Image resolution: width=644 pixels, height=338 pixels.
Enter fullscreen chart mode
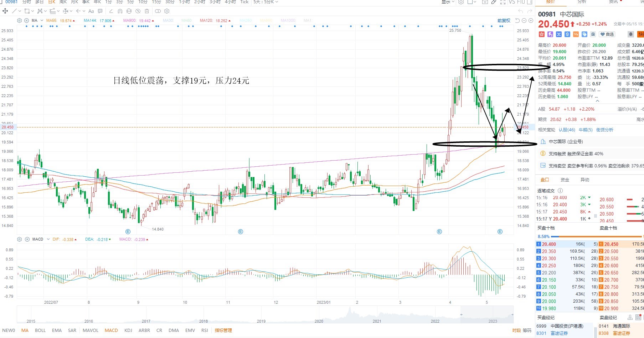click(x=503, y=2)
